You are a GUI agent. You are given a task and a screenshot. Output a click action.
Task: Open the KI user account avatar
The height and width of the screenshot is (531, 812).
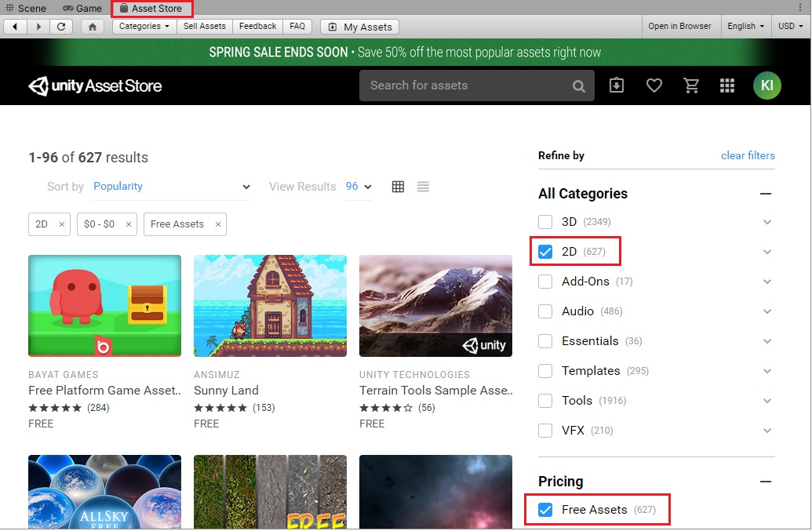tap(767, 85)
